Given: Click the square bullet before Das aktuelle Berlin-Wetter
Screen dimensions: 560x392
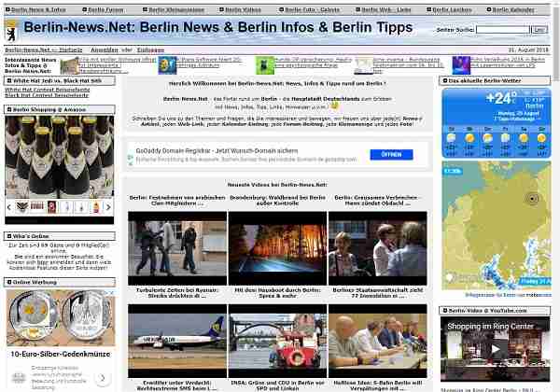Looking at the screenshot, I should pyautogui.click(x=445, y=80).
